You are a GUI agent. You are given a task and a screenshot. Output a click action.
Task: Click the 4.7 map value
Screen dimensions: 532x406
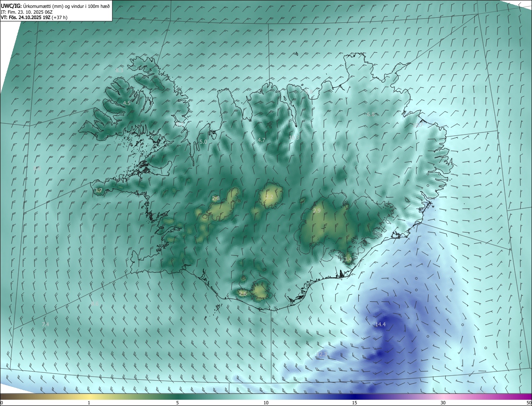[x=261, y=140]
